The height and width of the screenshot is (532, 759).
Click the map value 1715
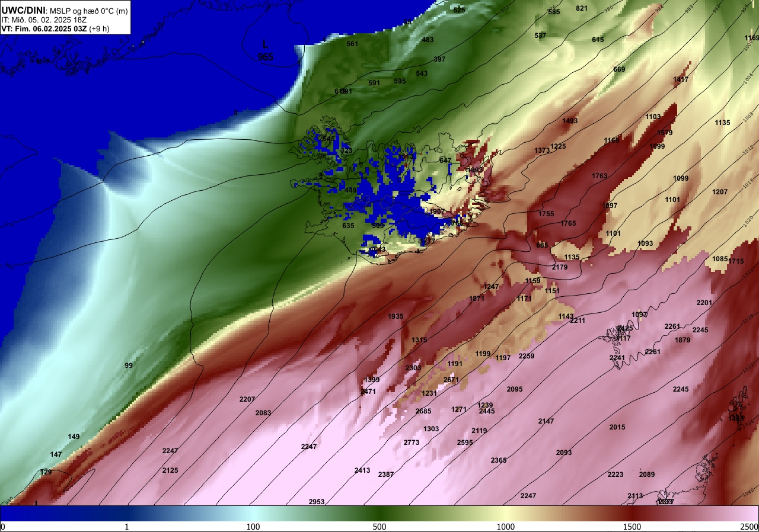click(x=736, y=261)
